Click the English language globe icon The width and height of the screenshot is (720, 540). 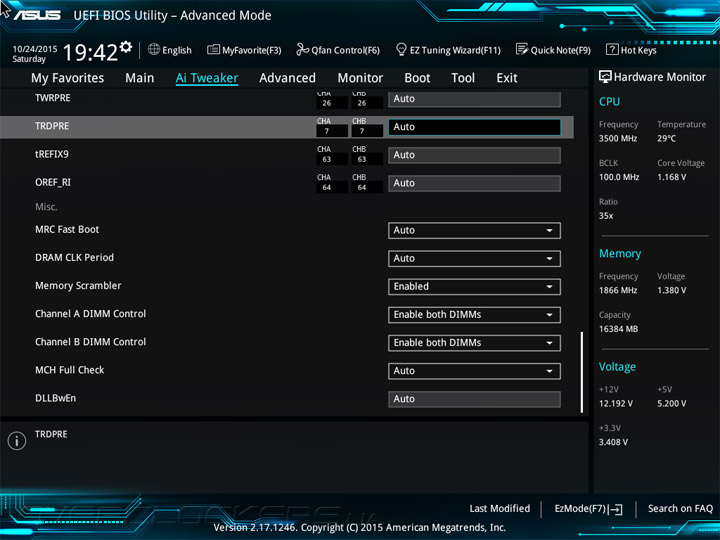click(154, 49)
